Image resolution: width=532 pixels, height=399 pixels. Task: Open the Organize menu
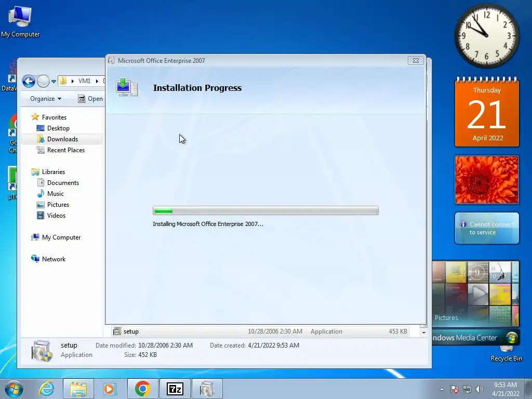click(x=46, y=99)
